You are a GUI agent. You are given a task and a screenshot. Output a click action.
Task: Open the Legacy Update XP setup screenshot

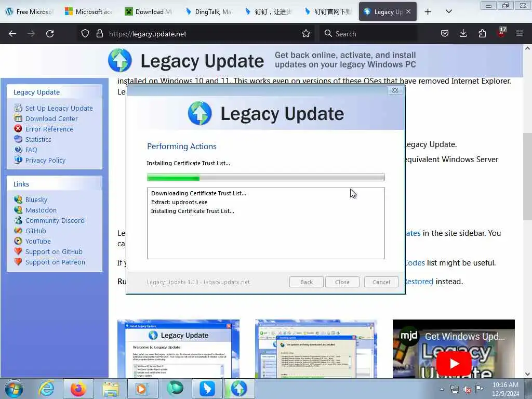[x=179, y=349]
